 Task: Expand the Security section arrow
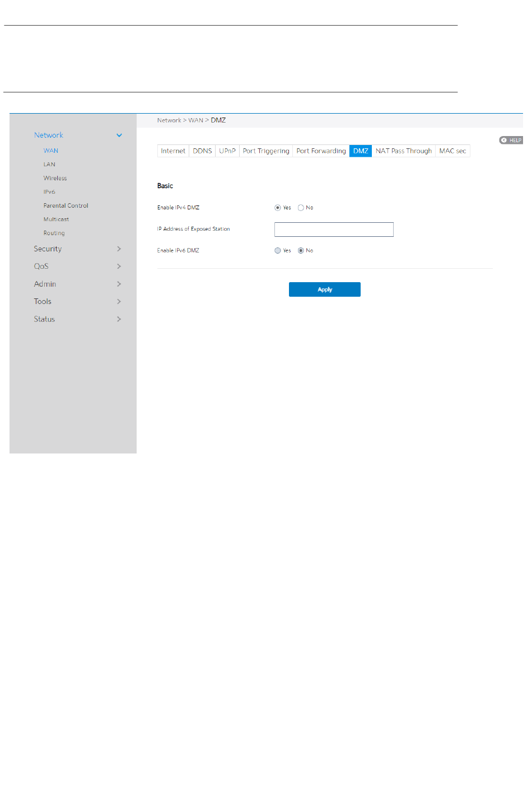(119, 249)
